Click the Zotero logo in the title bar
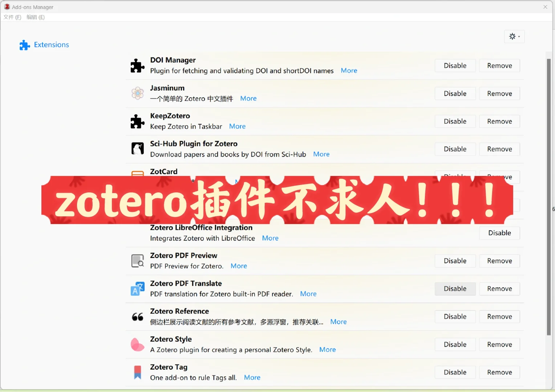Screen dimensions: 555x392 [7, 7]
